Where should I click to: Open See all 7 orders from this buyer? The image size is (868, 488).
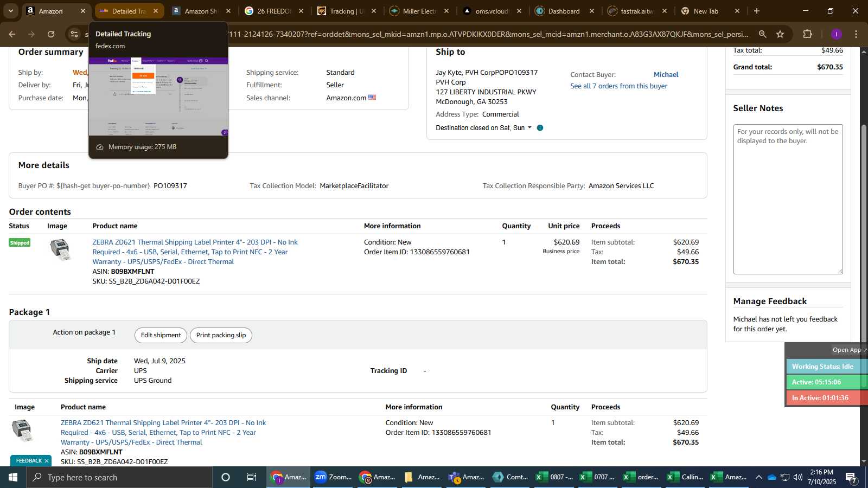(x=618, y=86)
